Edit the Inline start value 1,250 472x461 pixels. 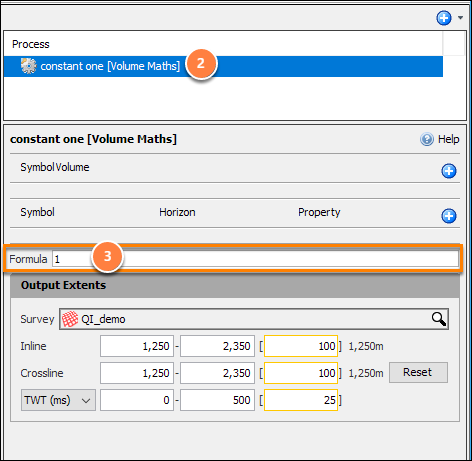[137, 346]
